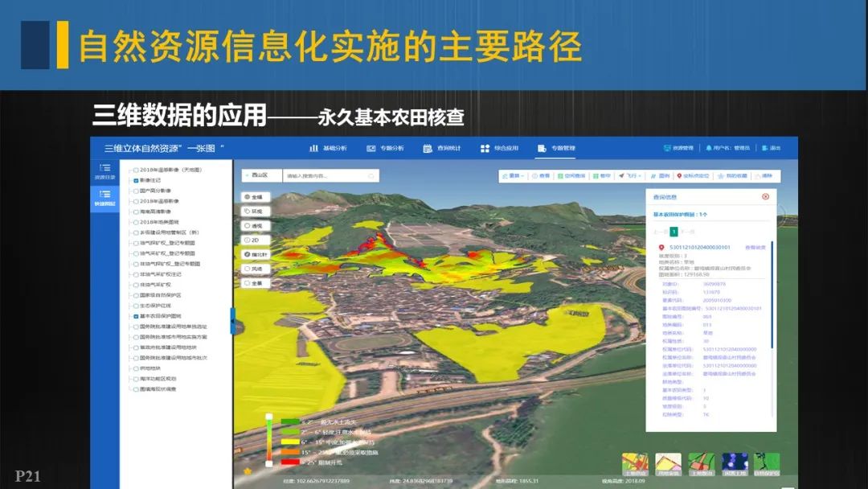
Task: Click the 环视 look-around map button
Action: [x=256, y=212]
